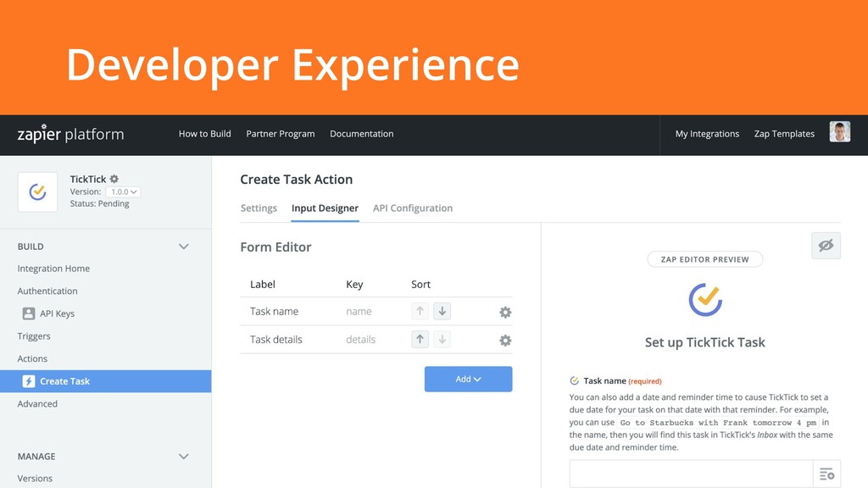Move Task name field up arrow

[x=420, y=311]
